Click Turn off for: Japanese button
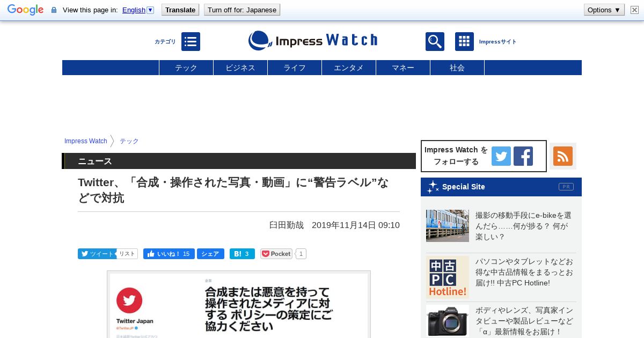This screenshot has width=644, height=338. point(242,10)
